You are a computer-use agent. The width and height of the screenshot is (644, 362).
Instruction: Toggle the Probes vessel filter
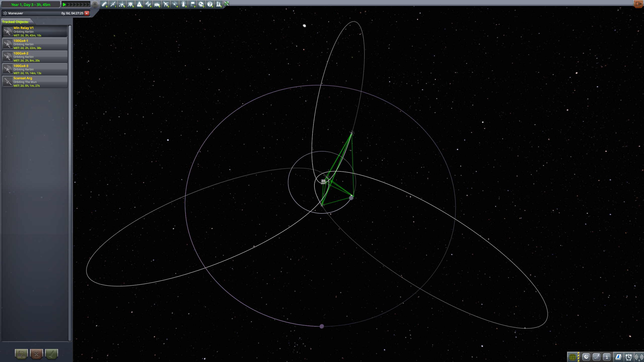[x=113, y=4]
